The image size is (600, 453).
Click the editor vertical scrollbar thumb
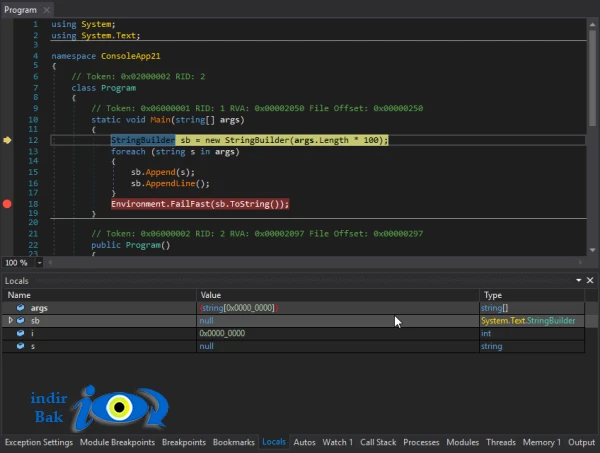coord(592,78)
